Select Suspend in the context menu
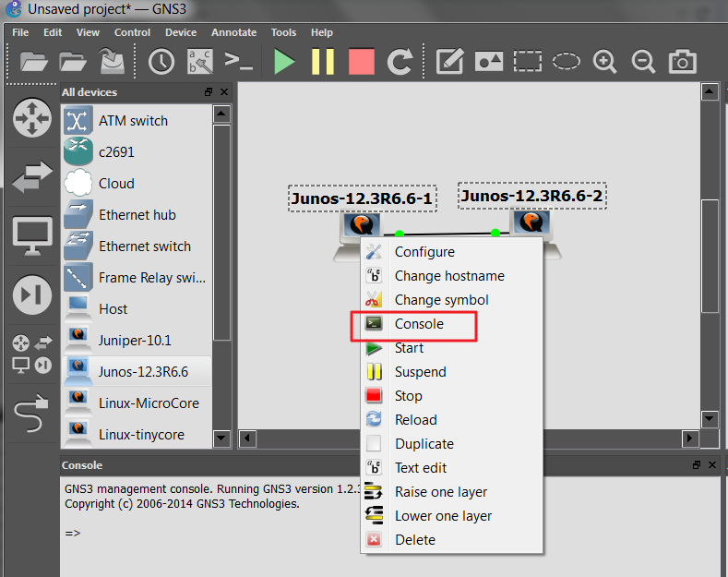This screenshot has width=728, height=577. (451, 372)
